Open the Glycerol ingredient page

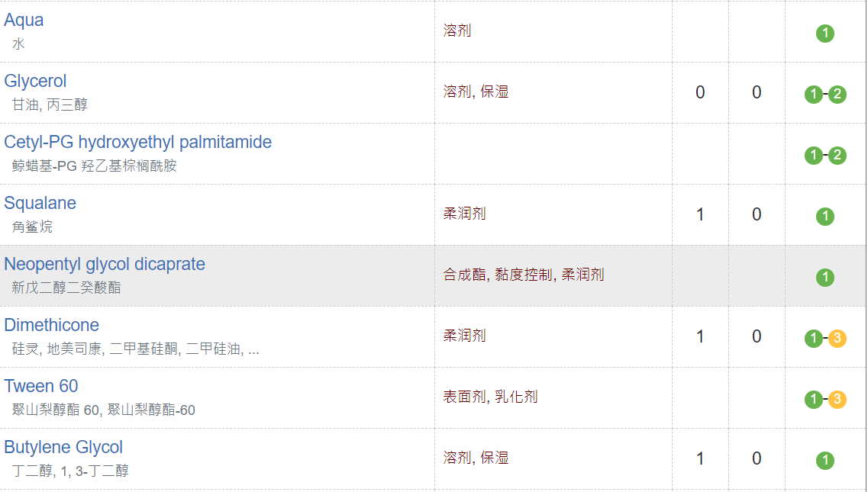pos(35,82)
